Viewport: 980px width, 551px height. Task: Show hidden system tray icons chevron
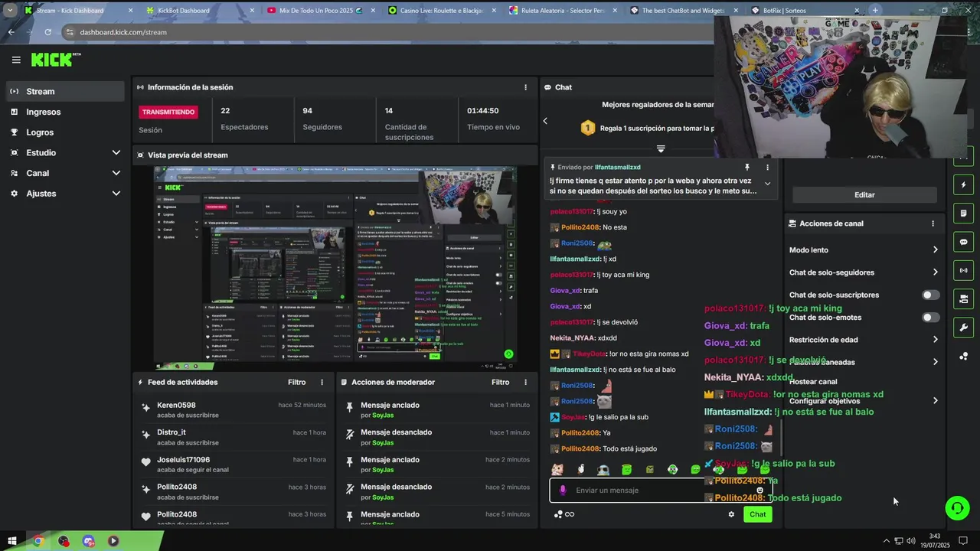pyautogui.click(x=887, y=541)
